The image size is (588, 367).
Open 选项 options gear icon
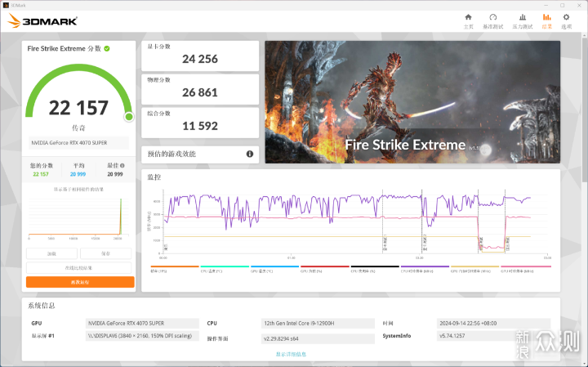[x=566, y=17]
